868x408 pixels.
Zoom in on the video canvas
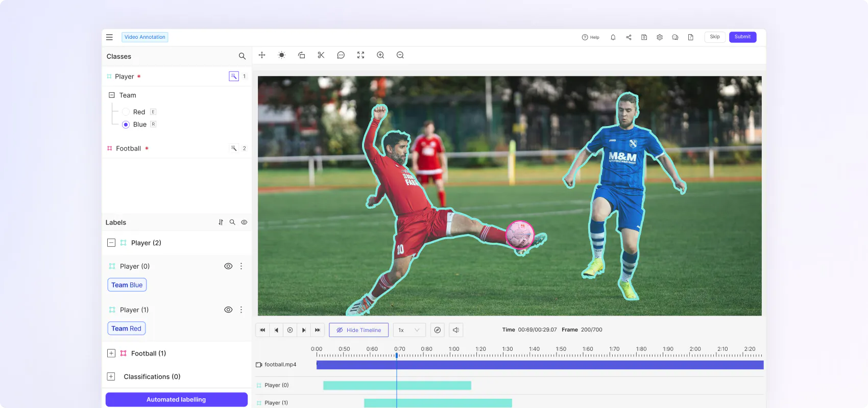point(380,55)
